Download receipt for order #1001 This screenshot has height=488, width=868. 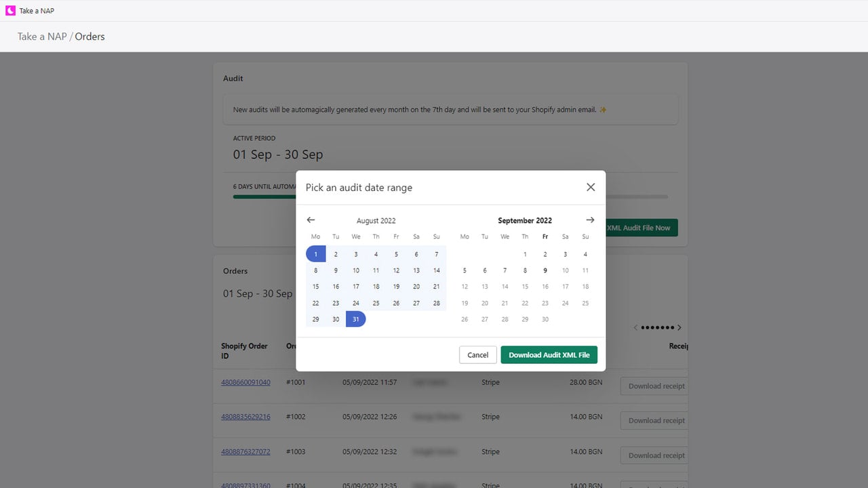point(655,386)
